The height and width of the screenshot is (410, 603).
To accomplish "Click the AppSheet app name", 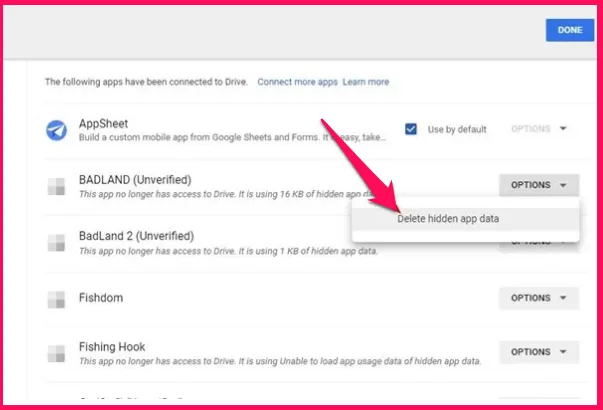I will tap(103, 123).
